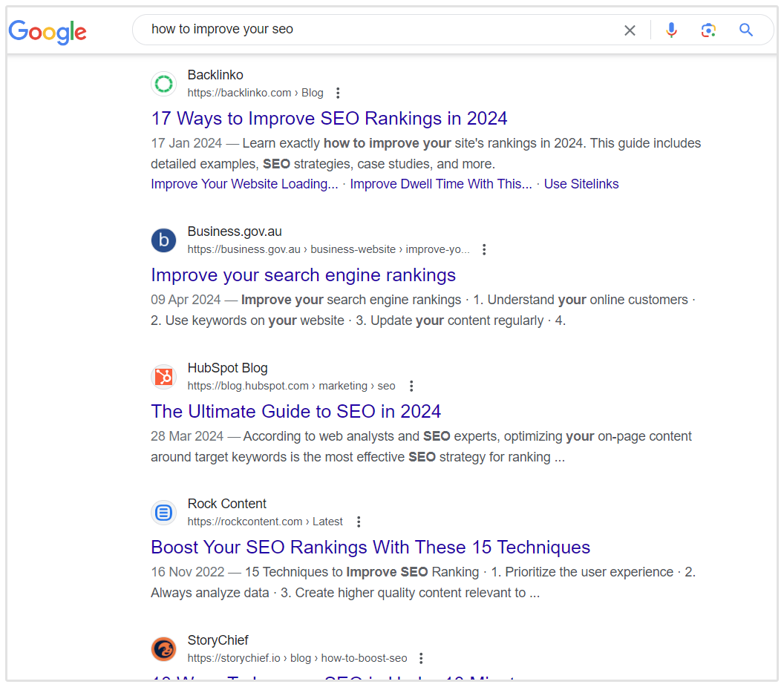Open more options for Rock Content result
The image size is (784, 687).
[359, 522]
